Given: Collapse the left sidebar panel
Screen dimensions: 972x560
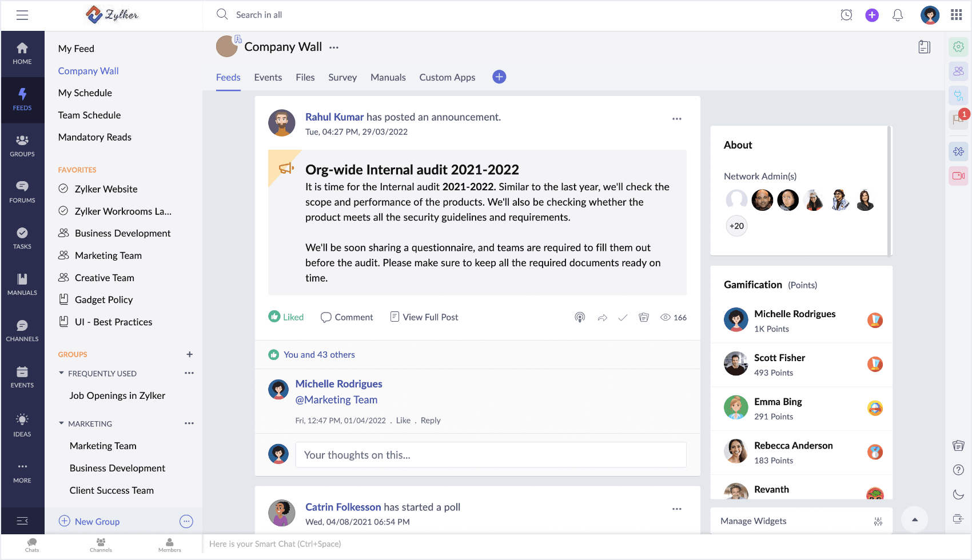Looking at the screenshot, I should [x=22, y=521].
